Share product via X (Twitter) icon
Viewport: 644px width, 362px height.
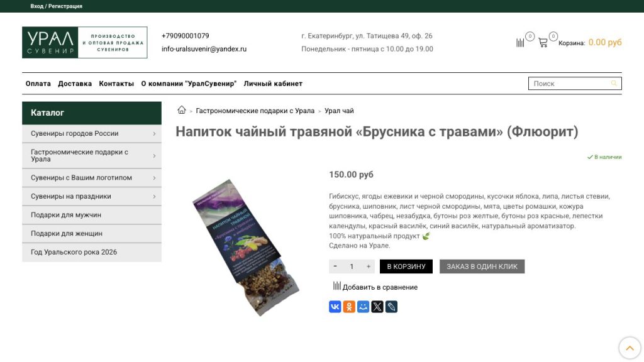pyautogui.click(x=377, y=307)
